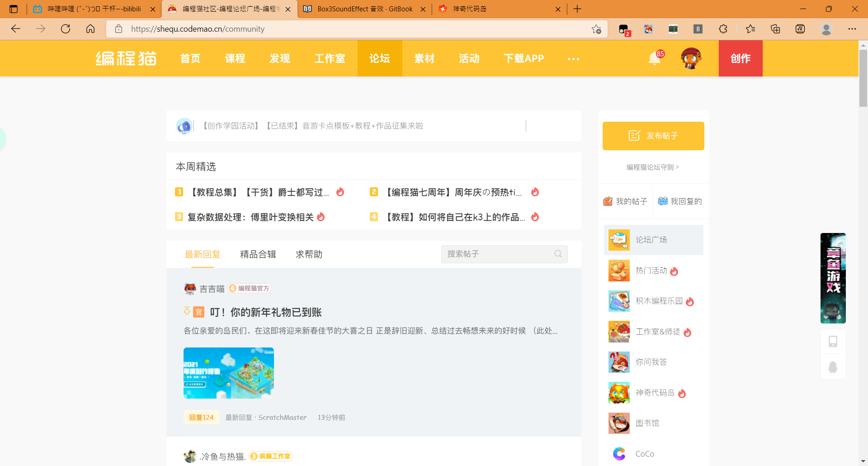This screenshot has width=868, height=466.
Task: Open 发现 in the navigation bar
Action: click(x=280, y=58)
